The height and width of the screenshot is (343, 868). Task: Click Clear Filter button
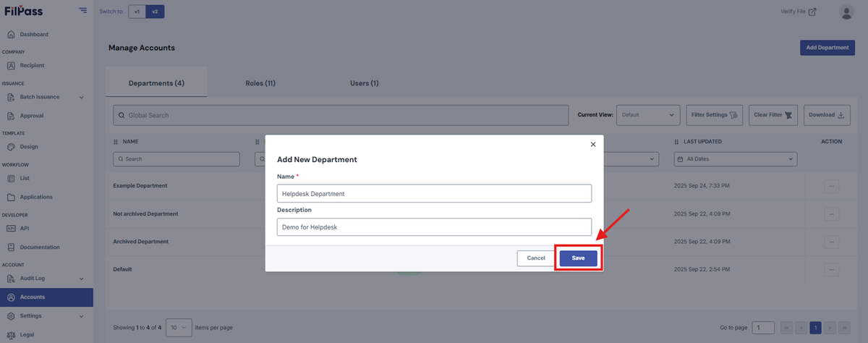[773, 114]
